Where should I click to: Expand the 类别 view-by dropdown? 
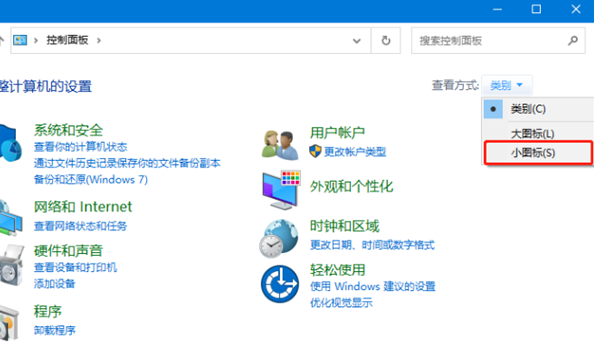tap(506, 85)
